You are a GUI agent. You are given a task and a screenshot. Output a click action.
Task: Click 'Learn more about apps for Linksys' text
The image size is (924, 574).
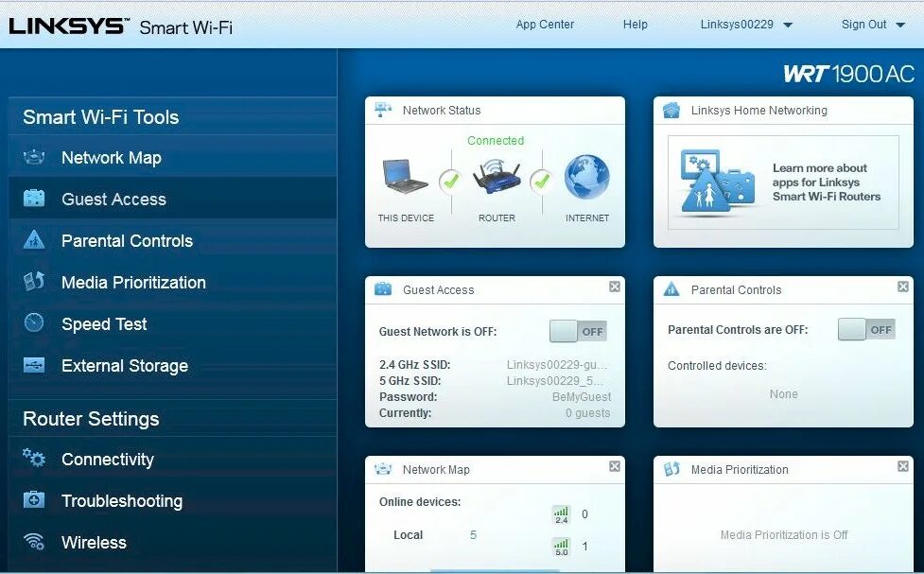pos(827,183)
